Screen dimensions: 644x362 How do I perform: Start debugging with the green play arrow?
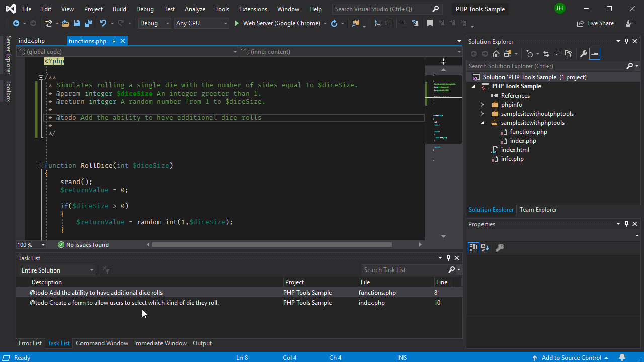click(237, 23)
